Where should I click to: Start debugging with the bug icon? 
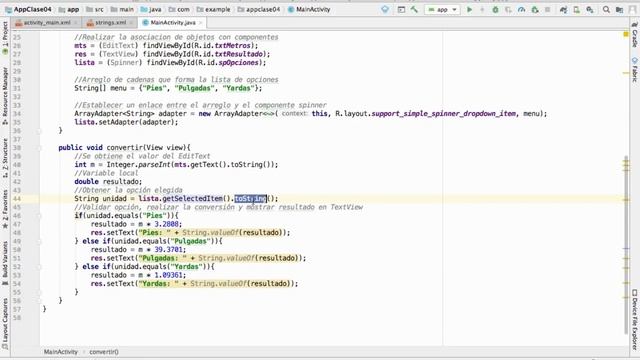(495, 9)
